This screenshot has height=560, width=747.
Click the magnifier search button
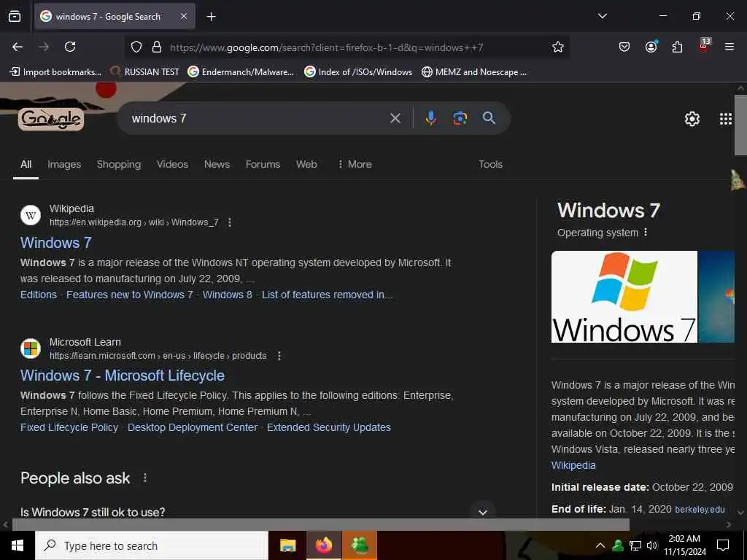tap(489, 118)
